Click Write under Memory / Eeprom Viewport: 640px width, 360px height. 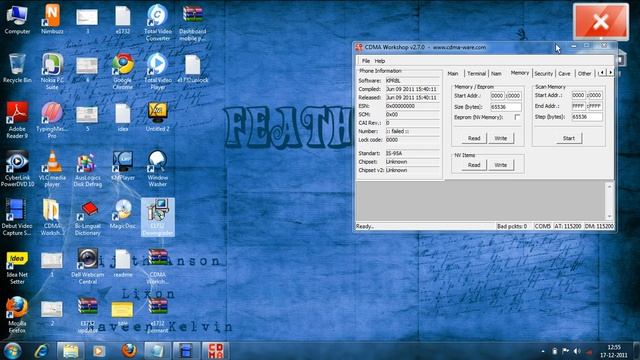click(501, 138)
